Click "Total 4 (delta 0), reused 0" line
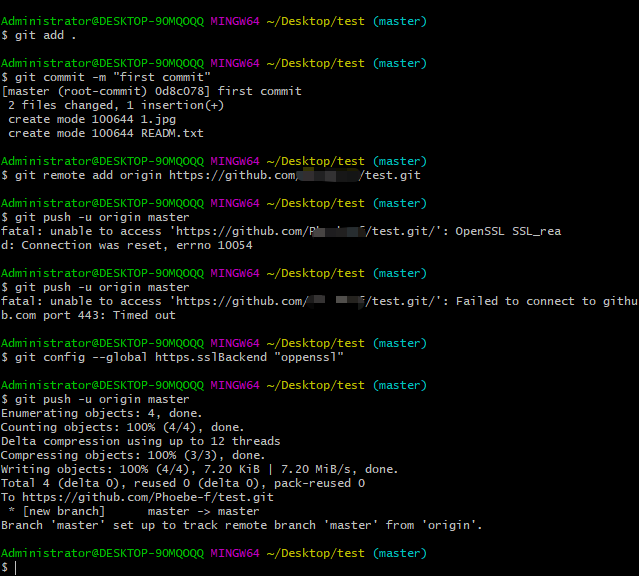 (x=183, y=483)
